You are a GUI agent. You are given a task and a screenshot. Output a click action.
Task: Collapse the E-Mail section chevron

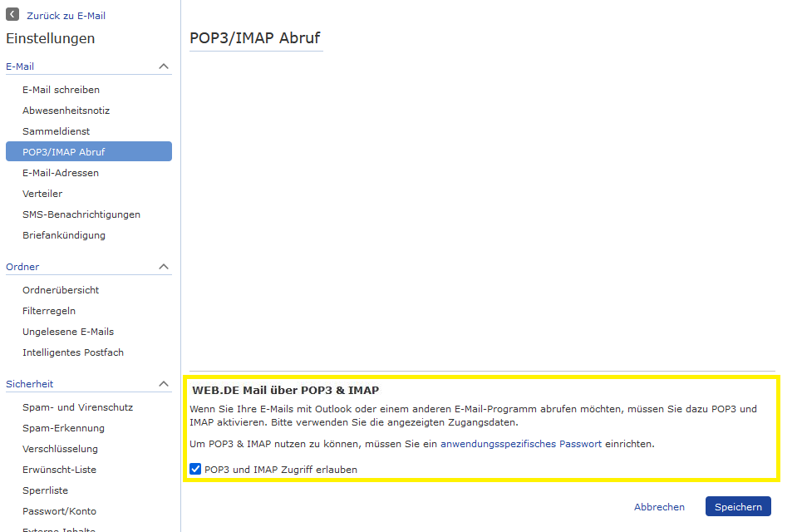(x=164, y=66)
